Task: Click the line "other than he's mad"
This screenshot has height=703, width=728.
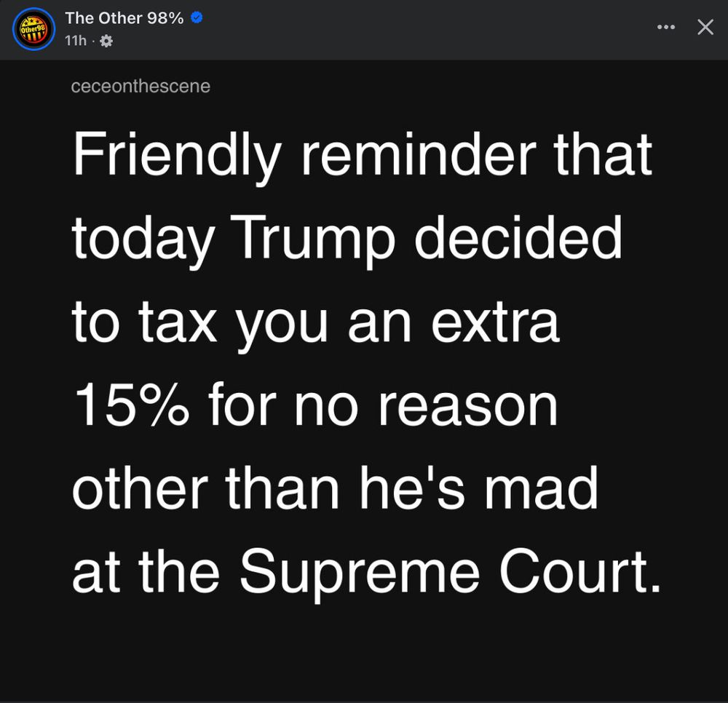Action: click(335, 488)
